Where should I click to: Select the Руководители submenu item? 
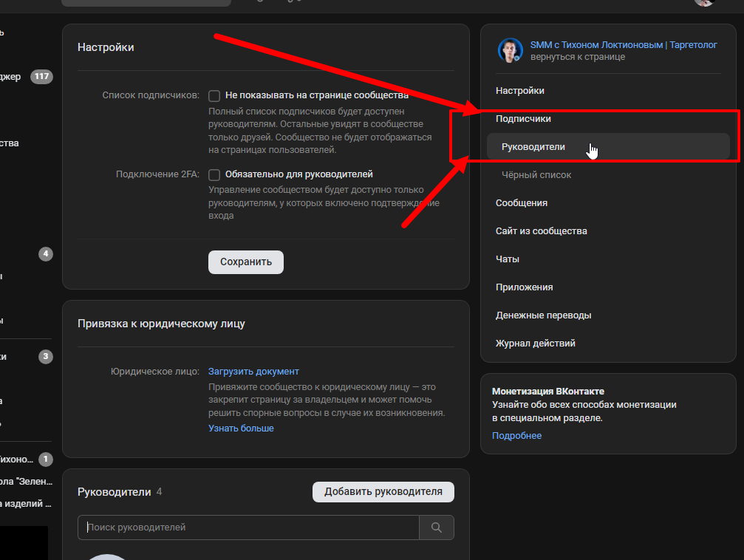click(608, 146)
